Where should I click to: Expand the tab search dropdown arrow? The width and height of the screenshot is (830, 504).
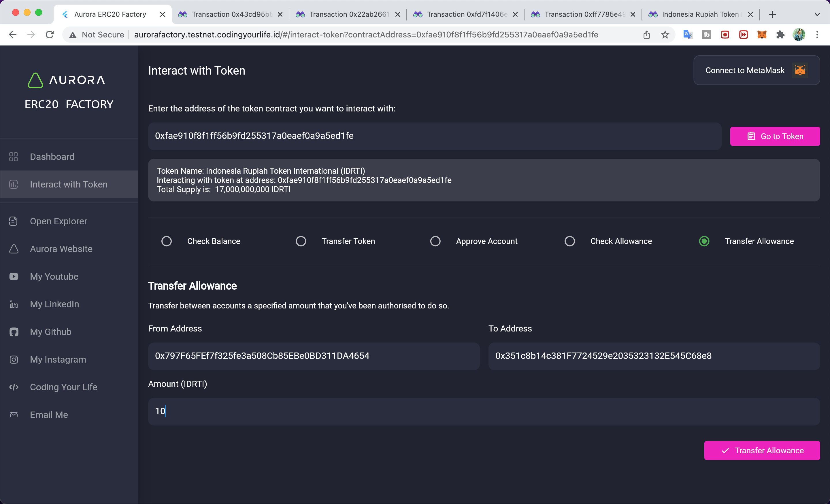817,14
